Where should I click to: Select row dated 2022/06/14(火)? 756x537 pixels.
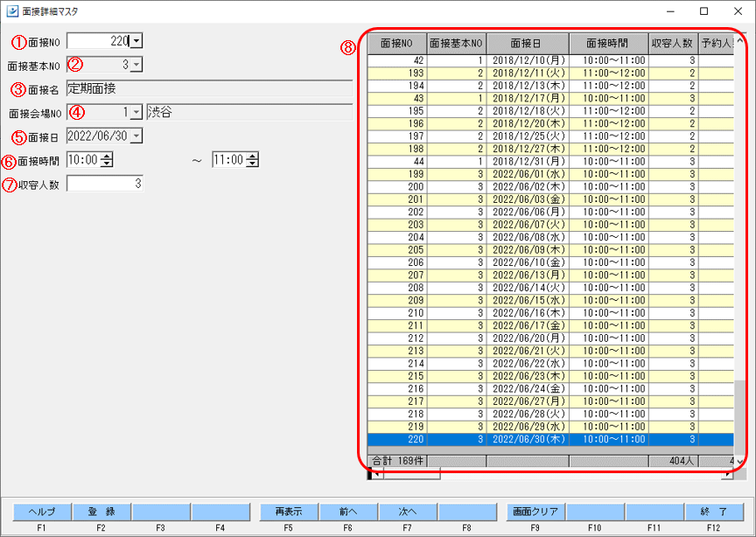(x=550, y=287)
